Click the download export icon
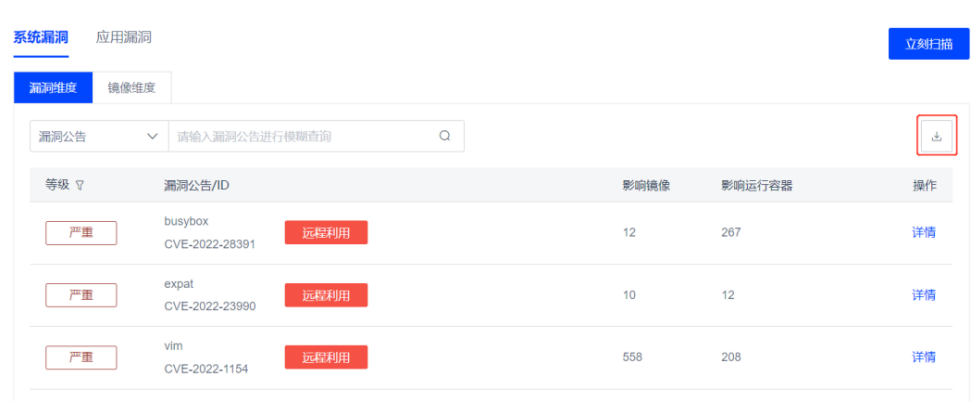This screenshot has width=977, height=401. [x=936, y=136]
